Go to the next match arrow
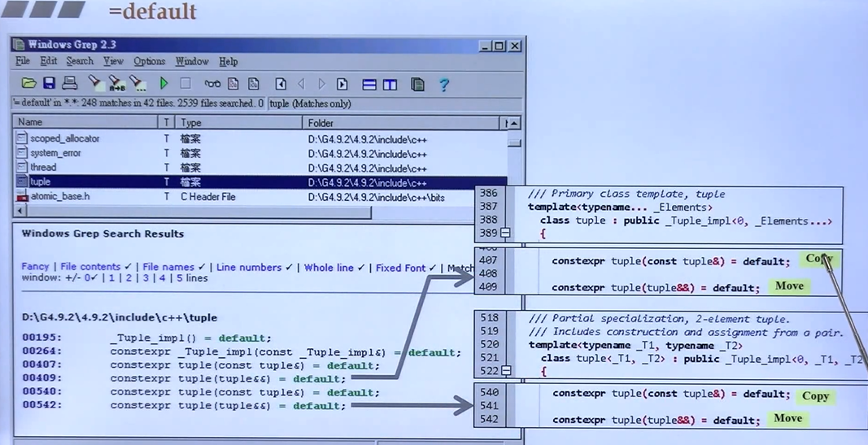Image resolution: width=868 pixels, height=445 pixels. [x=321, y=84]
